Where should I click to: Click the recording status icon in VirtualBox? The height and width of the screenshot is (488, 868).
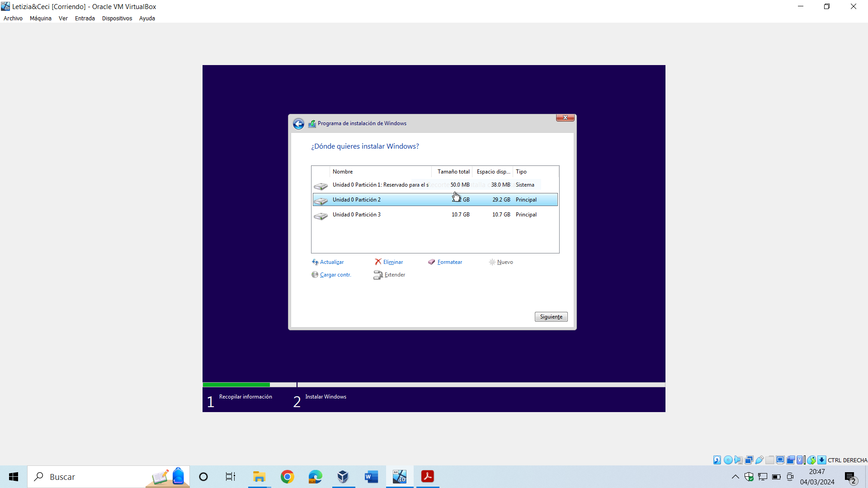pyautogui.click(x=791, y=460)
